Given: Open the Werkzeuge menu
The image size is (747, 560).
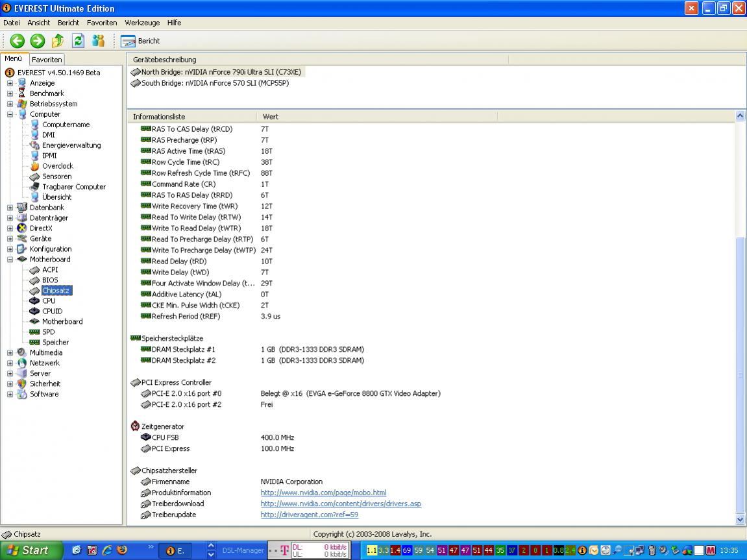Looking at the screenshot, I should tap(142, 22).
